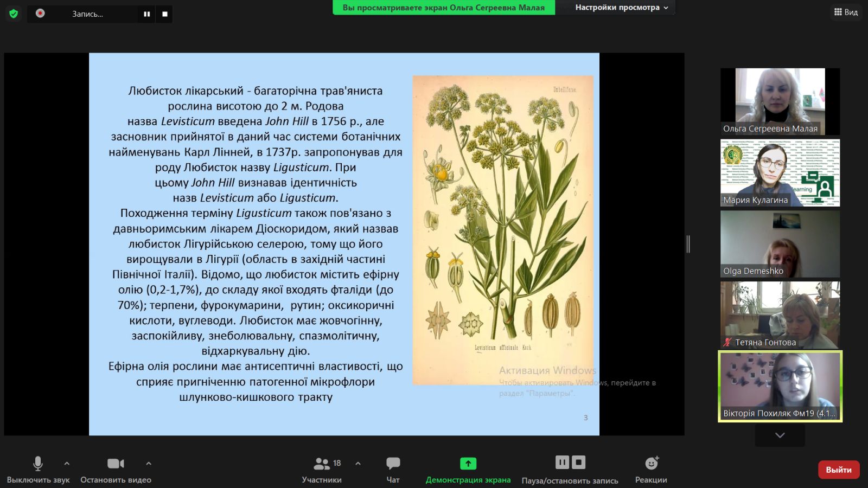
Task: Click the Levisticum officinale botanical illustration
Action: [x=503, y=230]
